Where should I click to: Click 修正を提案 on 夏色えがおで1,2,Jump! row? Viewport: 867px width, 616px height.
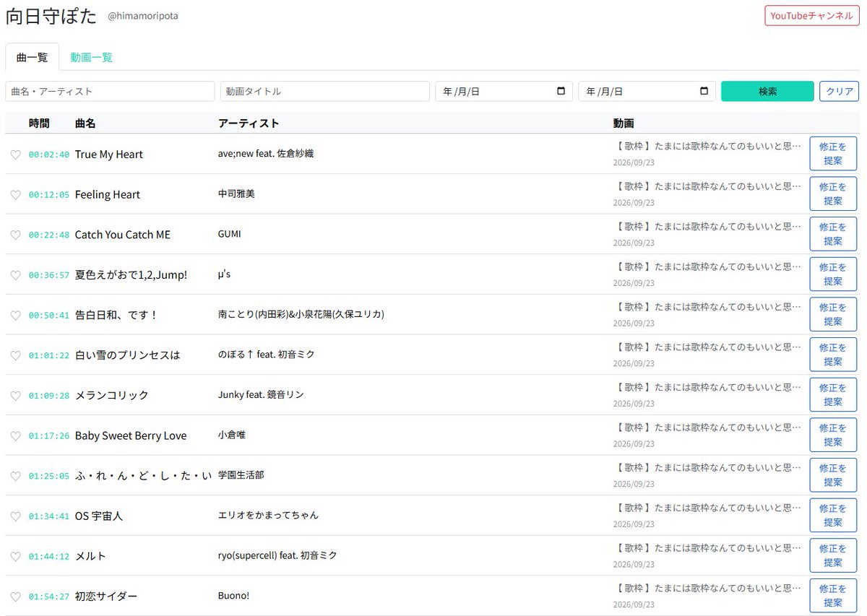pos(833,274)
